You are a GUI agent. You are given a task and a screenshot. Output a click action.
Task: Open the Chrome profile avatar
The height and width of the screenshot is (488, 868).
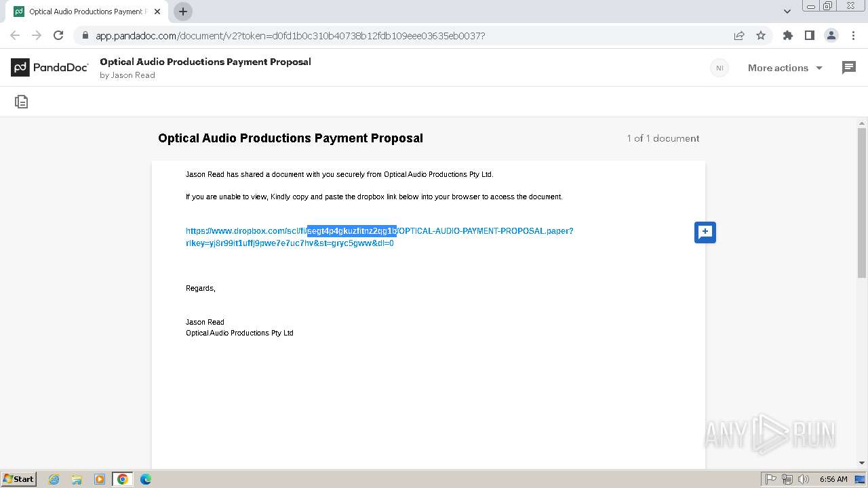click(x=831, y=35)
